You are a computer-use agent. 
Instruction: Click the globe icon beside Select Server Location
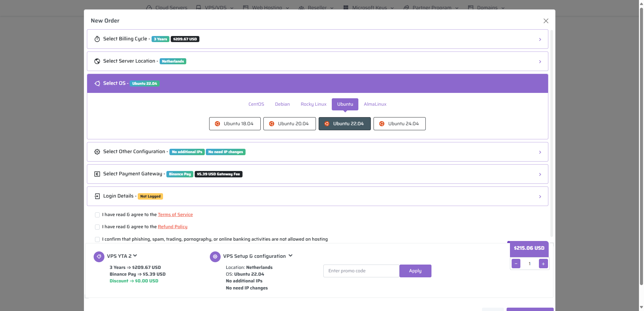coord(97,61)
